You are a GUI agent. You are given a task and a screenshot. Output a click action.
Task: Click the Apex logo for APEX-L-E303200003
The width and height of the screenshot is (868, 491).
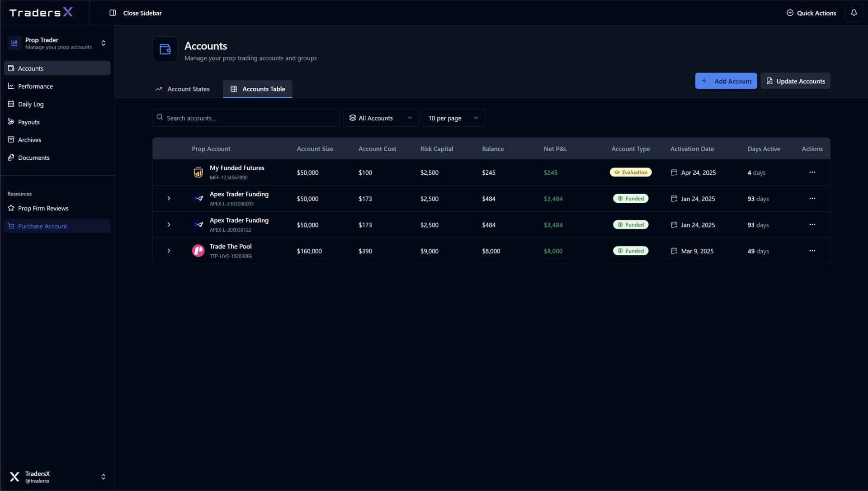pyautogui.click(x=198, y=199)
